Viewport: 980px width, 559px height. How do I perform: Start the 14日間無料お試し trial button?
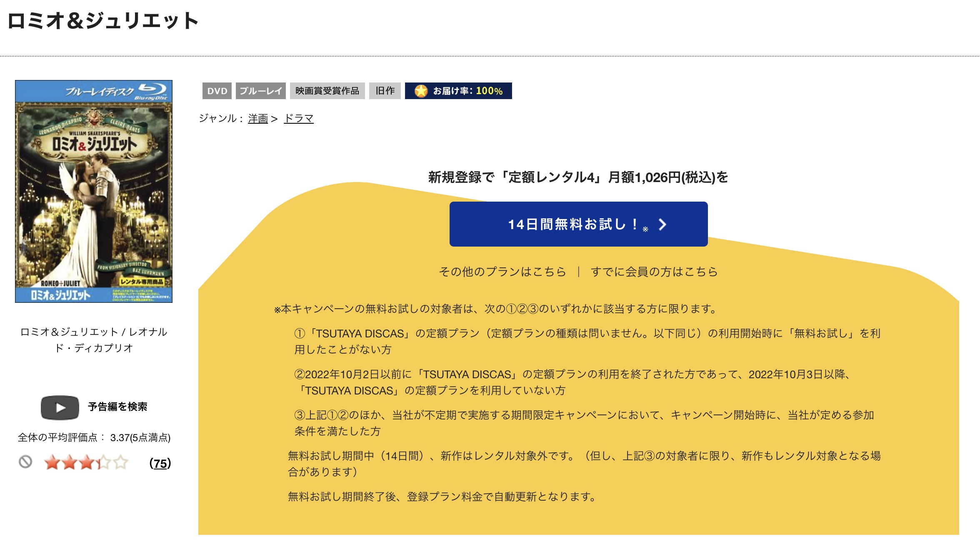click(578, 224)
